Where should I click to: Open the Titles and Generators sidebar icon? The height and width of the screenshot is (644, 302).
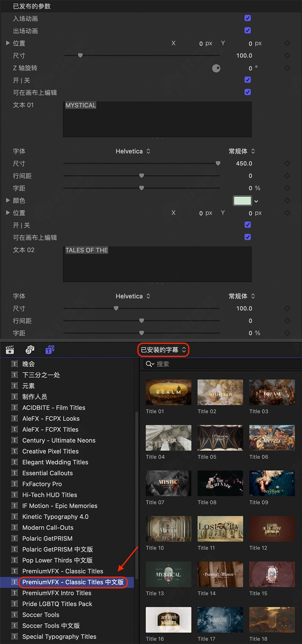pyautogui.click(x=50, y=350)
